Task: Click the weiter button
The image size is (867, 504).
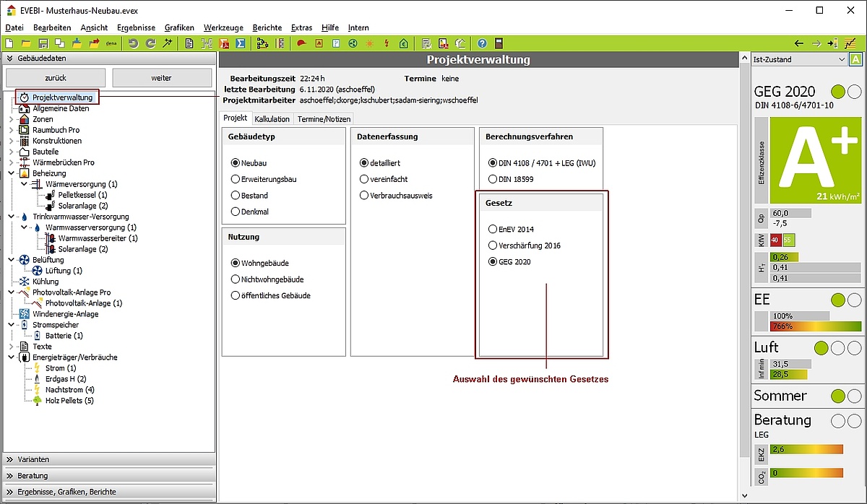Action: tap(161, 77)
